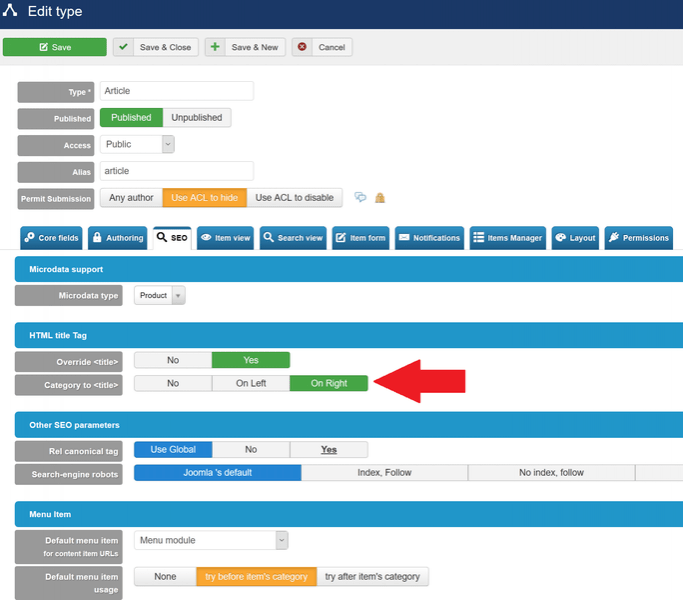Click the Microdata support section header
This screenshot has width=683, height=600.
(349, 269)
